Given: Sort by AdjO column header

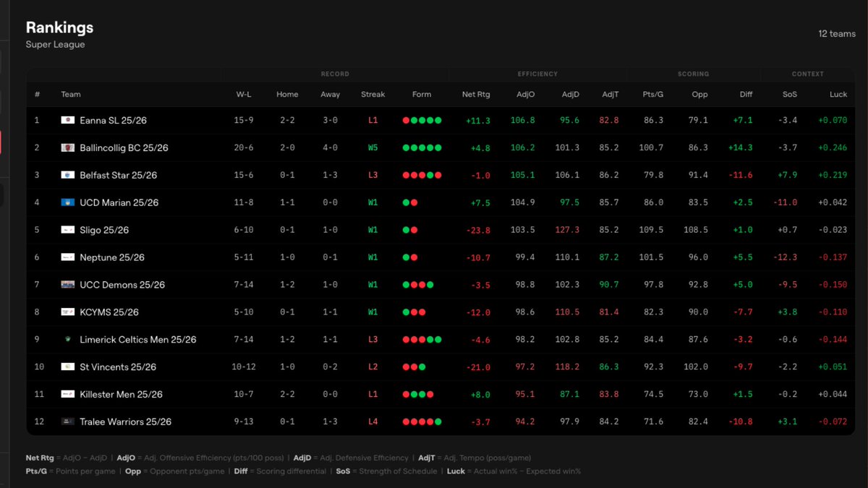Looking at the screenshot, I should pos(526,95).
